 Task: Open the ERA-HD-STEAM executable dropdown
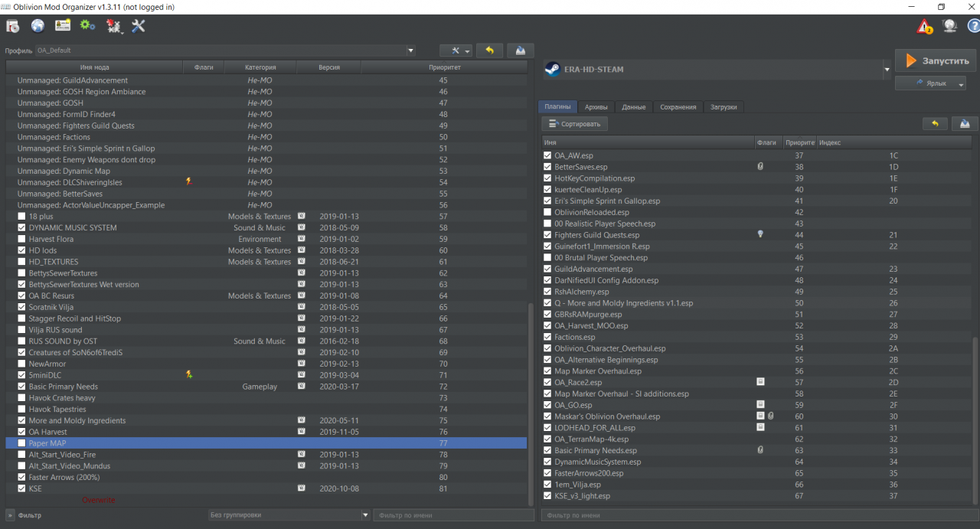pyautogui.click(x=887, y=69)
